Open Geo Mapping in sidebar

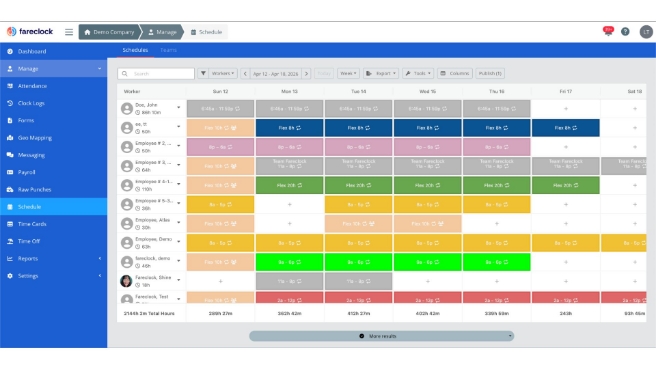pyautogui.click(x=54, y=138)
